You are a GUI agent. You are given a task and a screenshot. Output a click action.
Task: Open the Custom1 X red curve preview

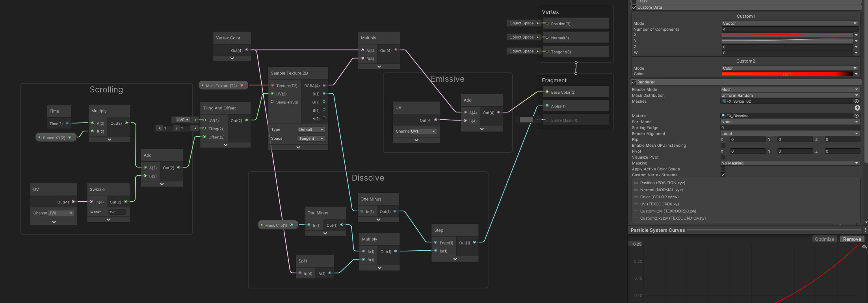787,35
